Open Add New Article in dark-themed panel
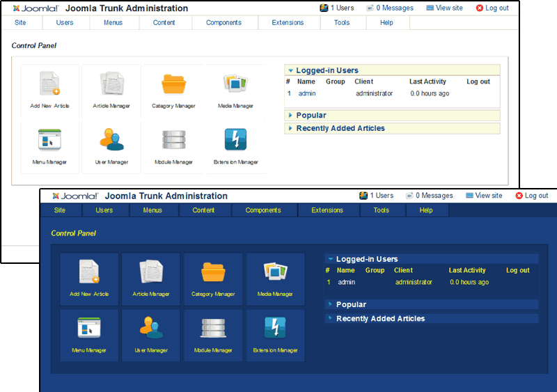This screenshot has height=392, width=557. [x=89, y=273]
